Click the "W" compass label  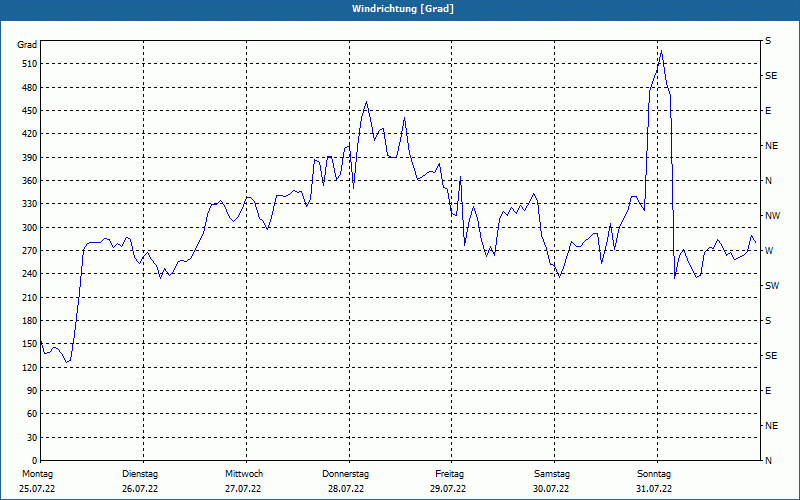coord(768,251)
